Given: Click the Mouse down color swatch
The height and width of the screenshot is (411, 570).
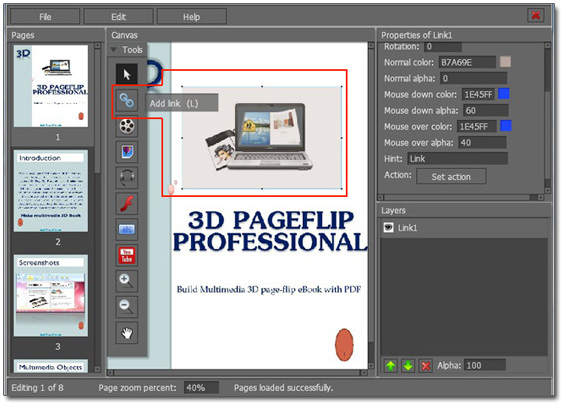Looking at the screenshot, I should [x=503, y=94].
